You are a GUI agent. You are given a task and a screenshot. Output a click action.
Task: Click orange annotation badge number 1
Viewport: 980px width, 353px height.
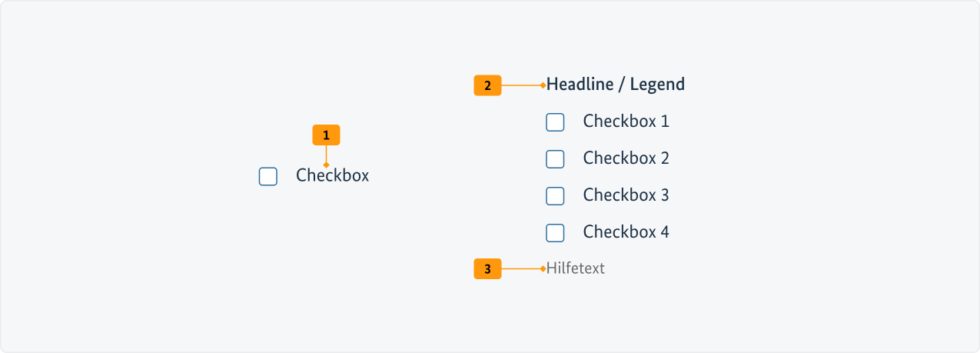(x=326, y=135)
